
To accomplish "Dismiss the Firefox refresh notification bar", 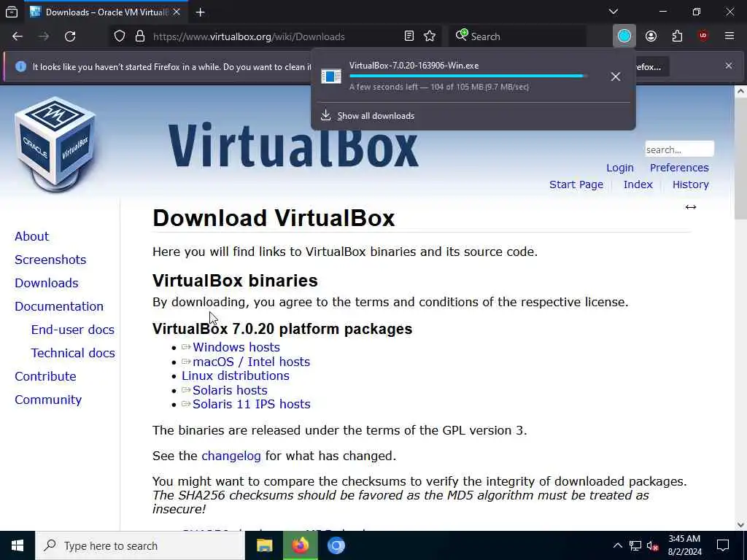I will click(x=729, y=66).
